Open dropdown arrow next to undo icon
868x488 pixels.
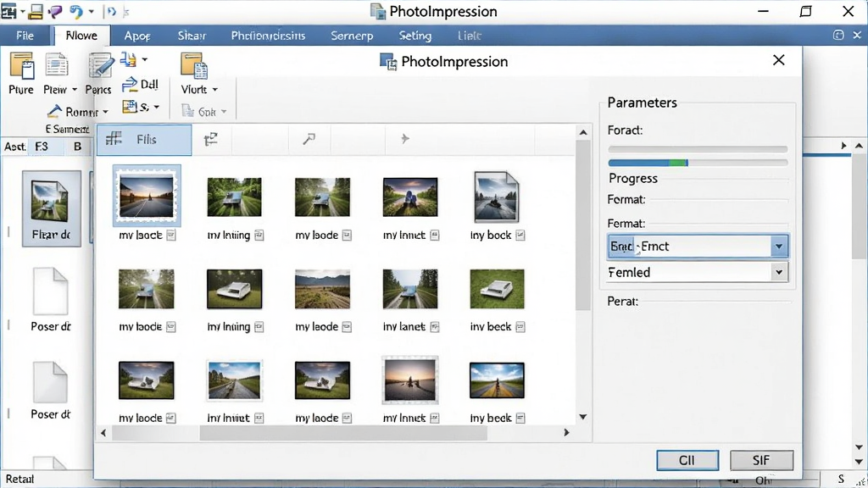(x=92, y=12)
